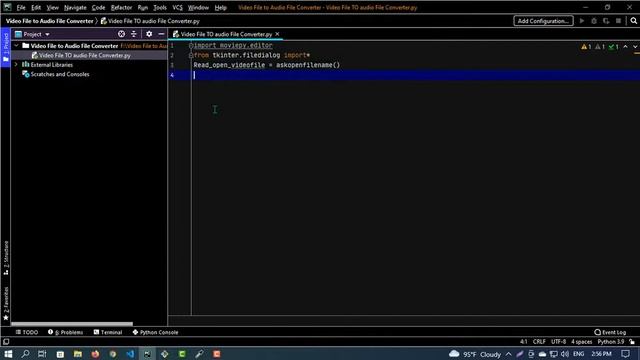Open Windows Start menu
Image resolution: width=640 pixels, height=360 pixels.
point(8,354)
